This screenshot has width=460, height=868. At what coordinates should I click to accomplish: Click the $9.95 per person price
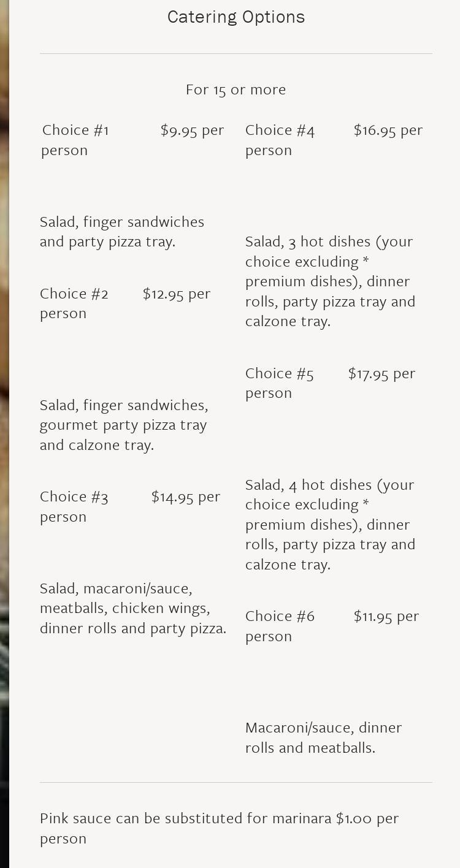tap(192, 130)
